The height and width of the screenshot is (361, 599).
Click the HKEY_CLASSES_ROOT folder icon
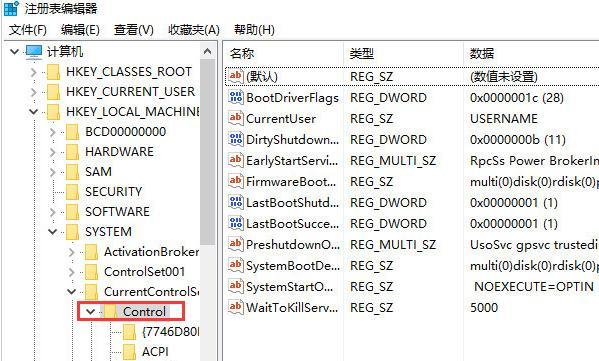pos(53,72)
